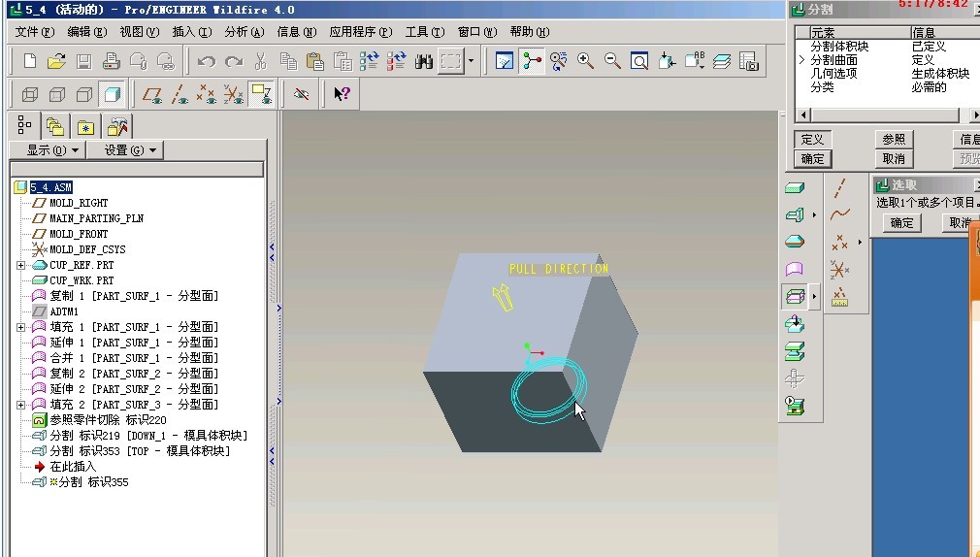Viewport: 980px width, 557px height.
Task: Refit model to screen icon
Action: click(638, 60)
